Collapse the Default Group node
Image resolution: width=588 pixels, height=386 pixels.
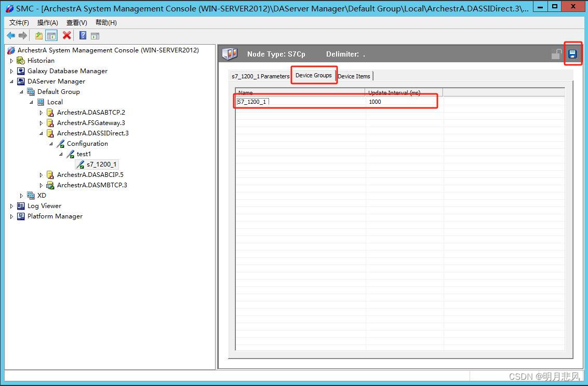[21, 92]
